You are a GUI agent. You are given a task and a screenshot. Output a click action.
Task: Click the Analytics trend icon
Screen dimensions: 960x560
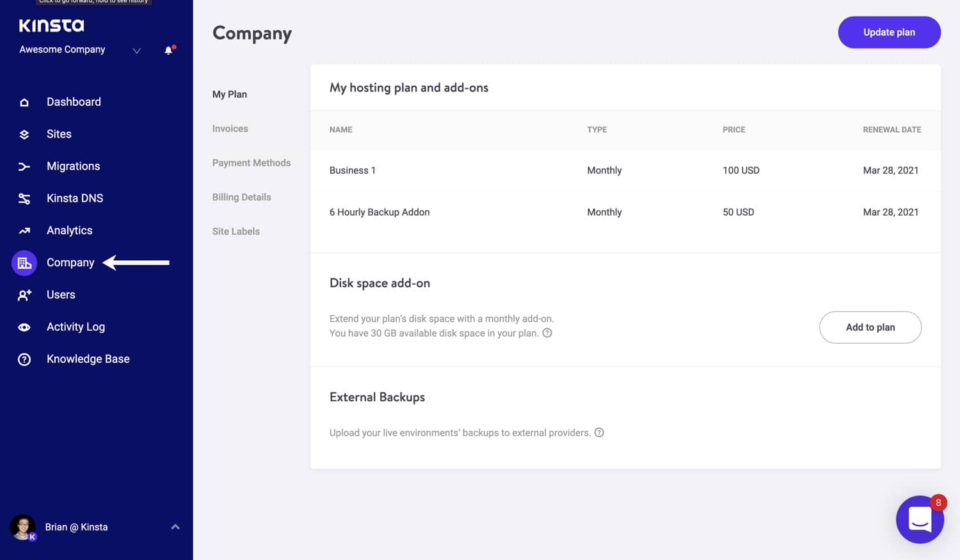click(24, 230)
